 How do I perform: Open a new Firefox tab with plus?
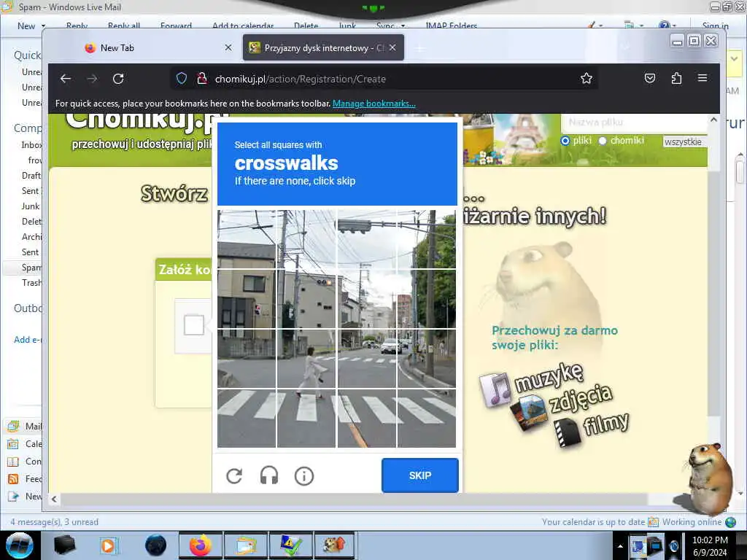419,48
